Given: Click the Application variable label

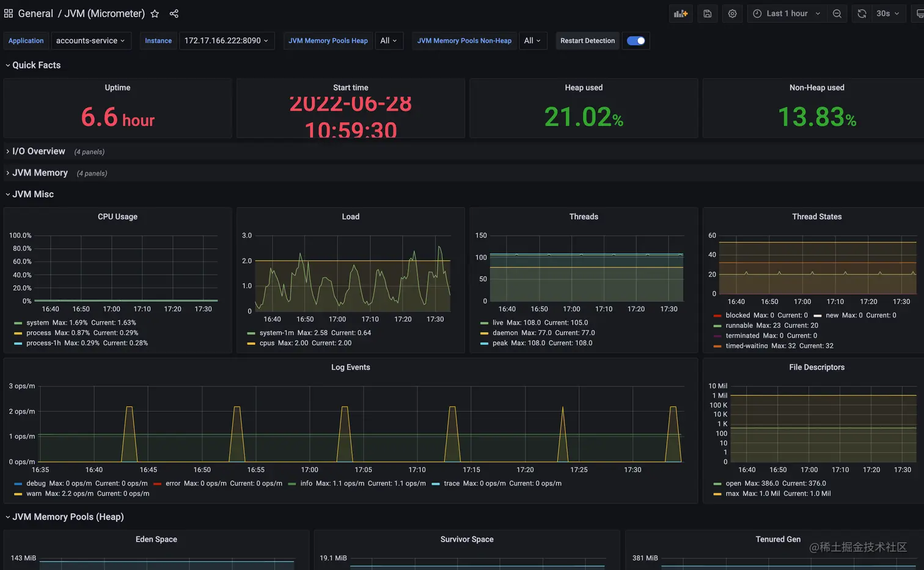Looking at the screenshot, I should [26, 41].
